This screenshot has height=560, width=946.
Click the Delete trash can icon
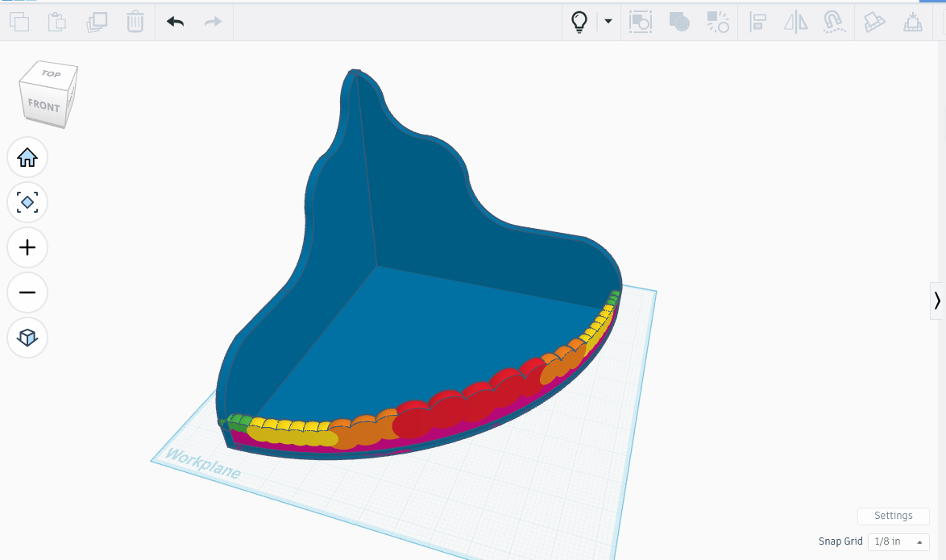click(x=135, y=22)
